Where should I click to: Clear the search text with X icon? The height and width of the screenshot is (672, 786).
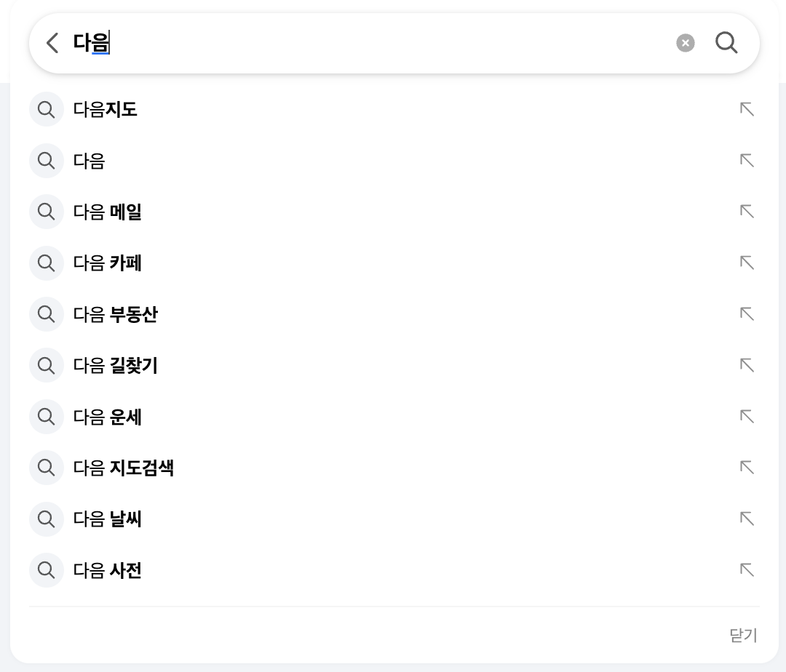pyautogui.click(x=685, y=44)
